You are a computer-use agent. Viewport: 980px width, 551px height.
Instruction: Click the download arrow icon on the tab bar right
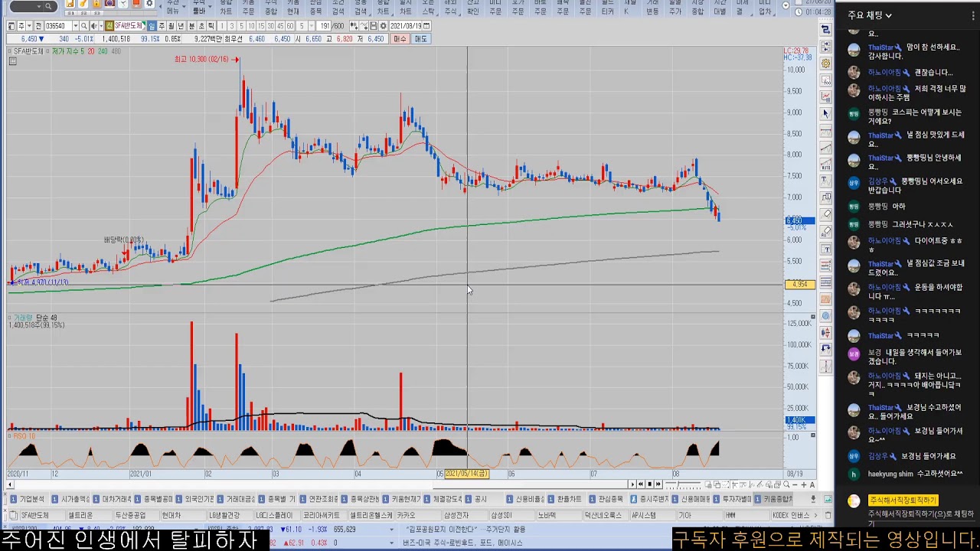tap(813, 499)
